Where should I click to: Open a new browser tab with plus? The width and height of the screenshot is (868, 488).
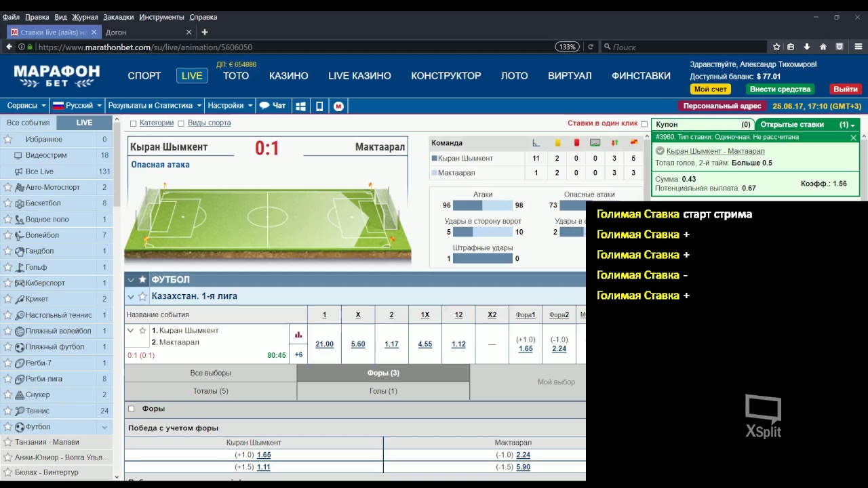pyautogui.click(x=204, y=32)
